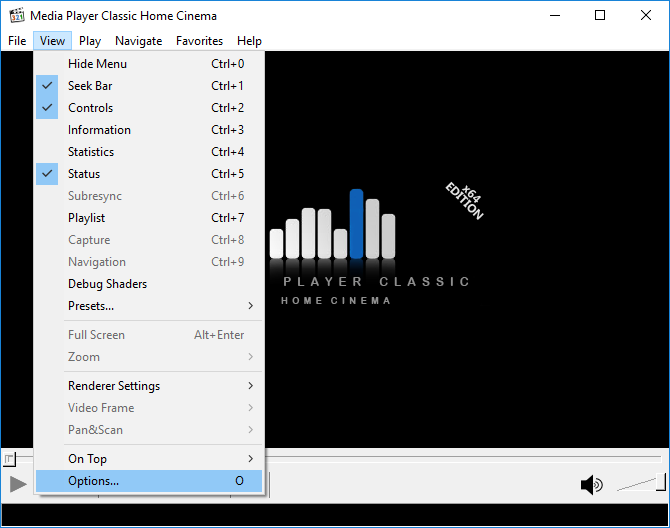Enable the Statistics panel

(149, 152)
